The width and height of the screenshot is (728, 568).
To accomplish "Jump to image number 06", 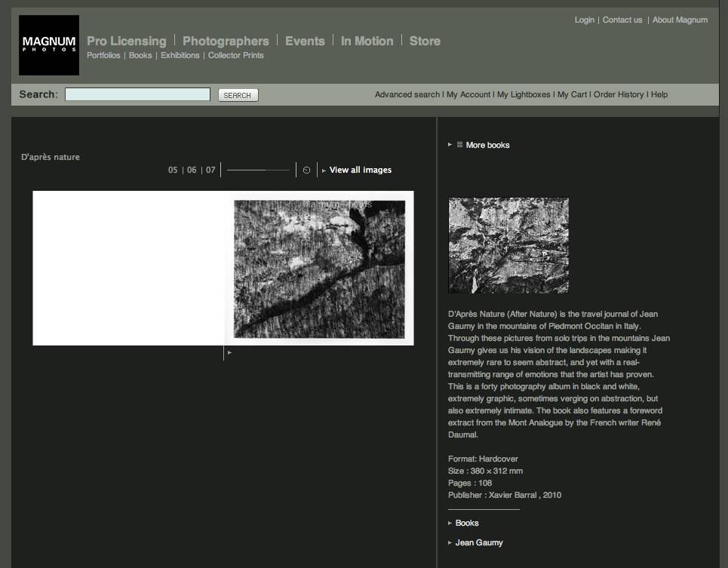I will pos(192,170).
